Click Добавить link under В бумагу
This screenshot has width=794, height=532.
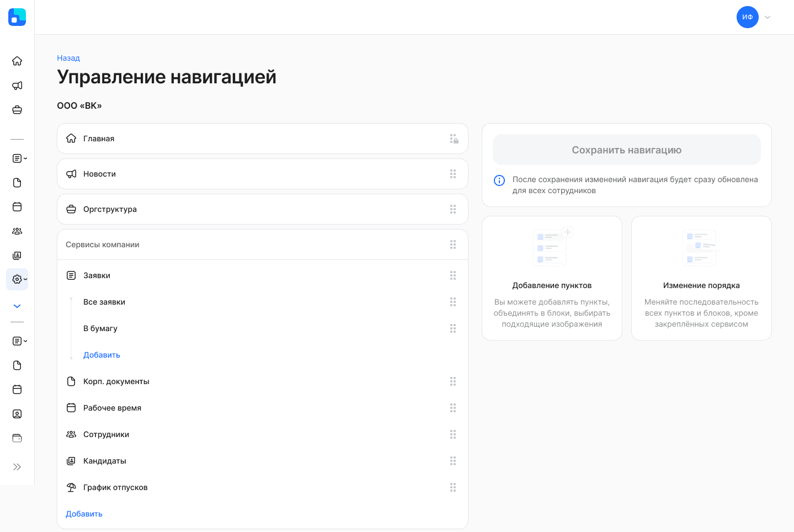pos(102,355)
